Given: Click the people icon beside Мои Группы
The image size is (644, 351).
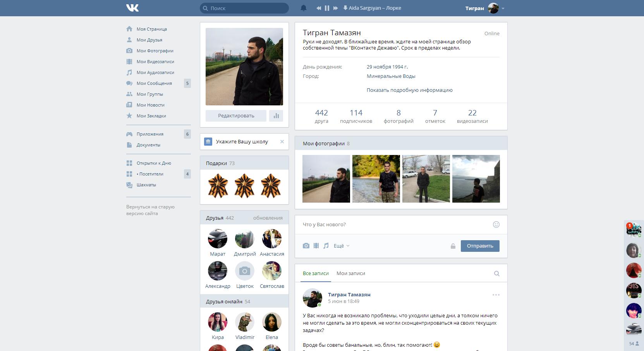Looking at the screenshot, I should click(129, 94).
